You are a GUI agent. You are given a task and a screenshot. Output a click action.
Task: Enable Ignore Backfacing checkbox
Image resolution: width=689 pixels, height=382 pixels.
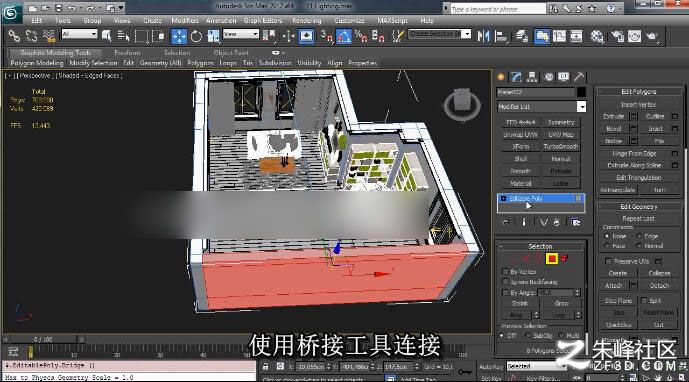(x=505, y=282)
